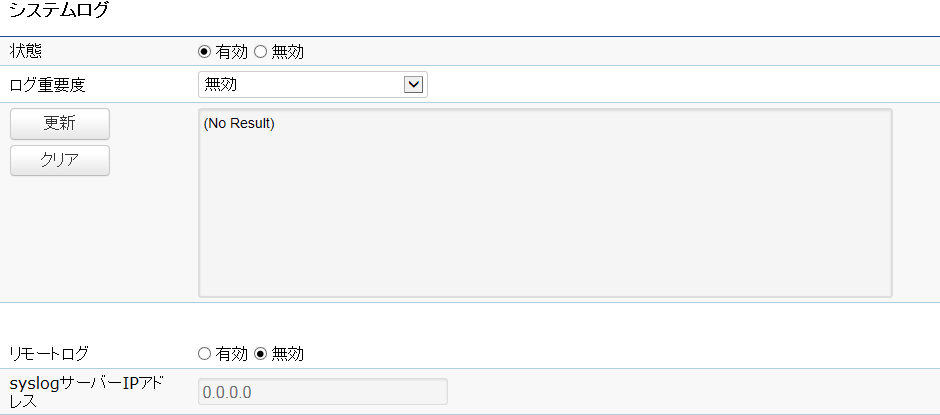Select 有効 radio for 状態
Image resolution: width=940 pixels, height=415 pixels.
pyautogui.click(x=204, y=52)
